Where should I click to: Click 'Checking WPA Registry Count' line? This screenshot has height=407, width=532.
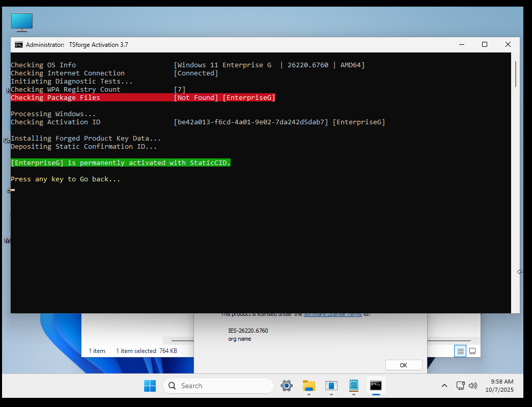(x=98, y=90)
